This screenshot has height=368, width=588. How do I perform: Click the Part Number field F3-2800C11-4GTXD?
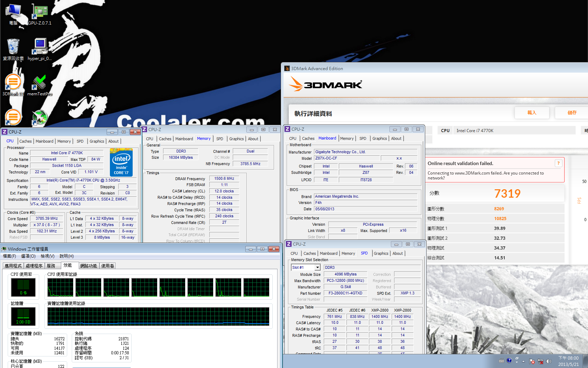(x=345, y=293)
